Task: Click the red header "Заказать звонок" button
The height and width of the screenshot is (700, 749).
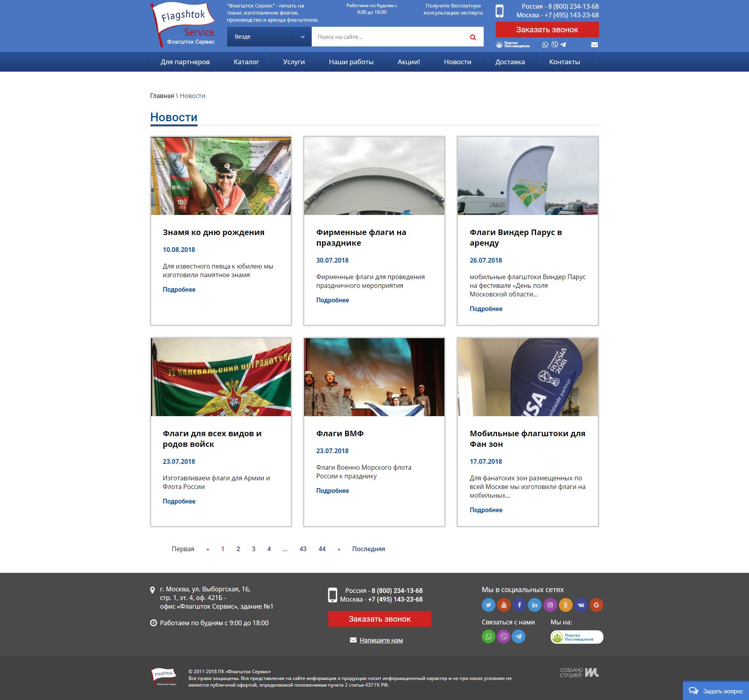Action: click(x=547, y=30)
